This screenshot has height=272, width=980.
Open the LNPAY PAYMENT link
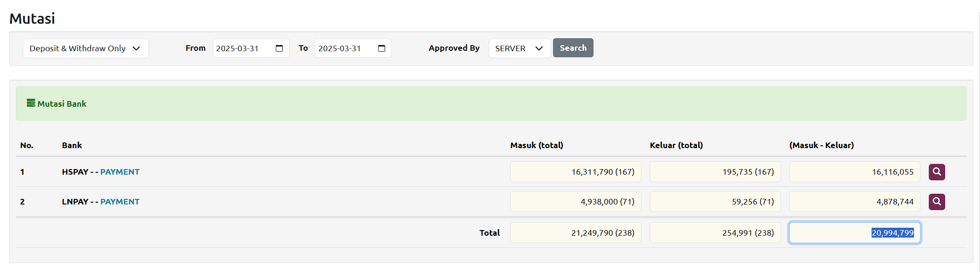pos(120,202)
